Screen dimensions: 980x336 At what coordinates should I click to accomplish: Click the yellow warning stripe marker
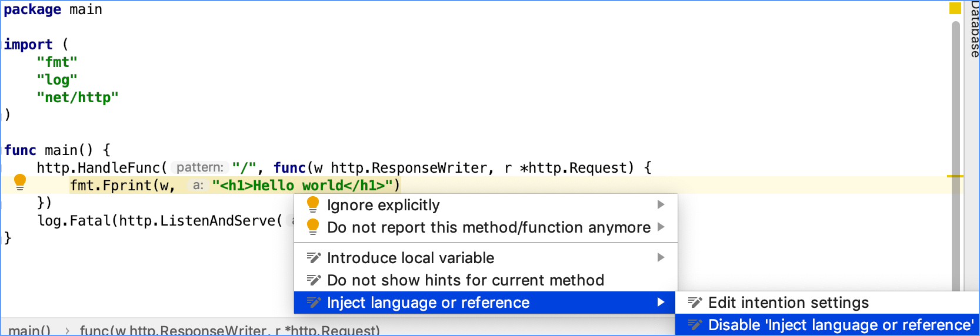[x=955, y=176]
